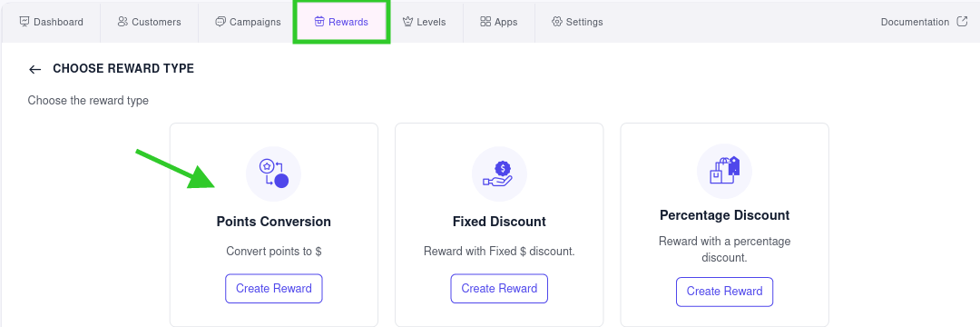Screen dimensions: 980x327
Task: Click the Dashboard monitor icon in navigation
Action: (x=24, y=22)
